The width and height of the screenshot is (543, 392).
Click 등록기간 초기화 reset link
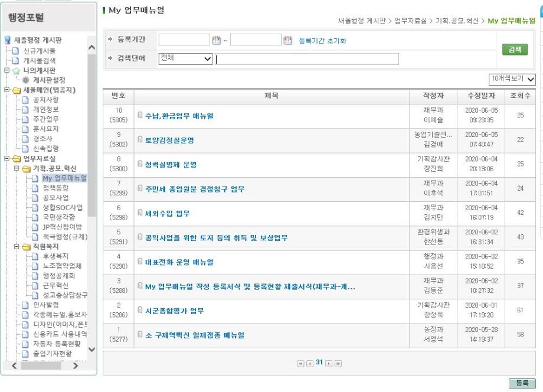(322, 41)
